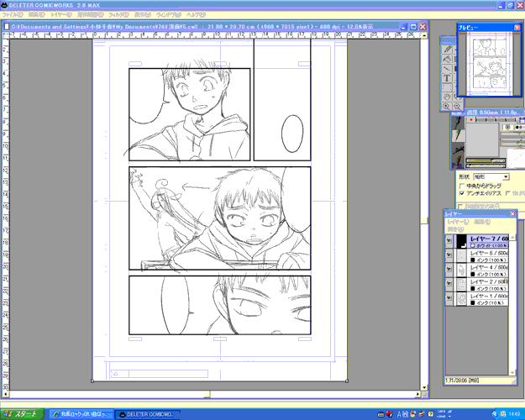
Task: Disable the アンチエイリアス checkbox
Action: coord(462,193)
